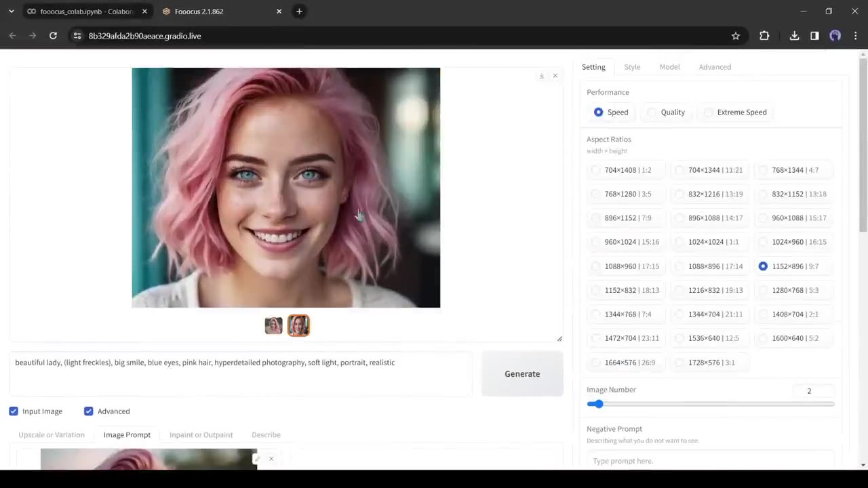The width and height of the screenshot is (868, 488).
Task: Select 896×1152 aspect ratio
Action: (x=627, y=218)
